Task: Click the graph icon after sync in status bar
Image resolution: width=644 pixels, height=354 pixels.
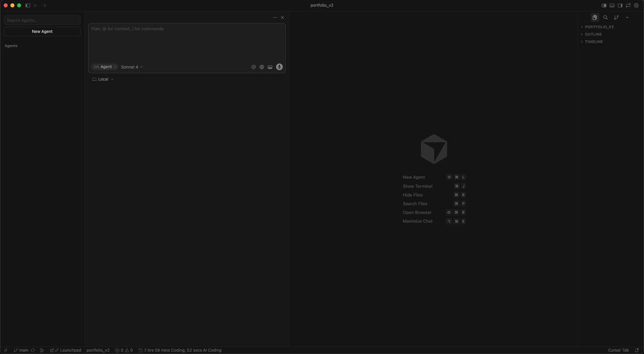Action: (42, 350)
